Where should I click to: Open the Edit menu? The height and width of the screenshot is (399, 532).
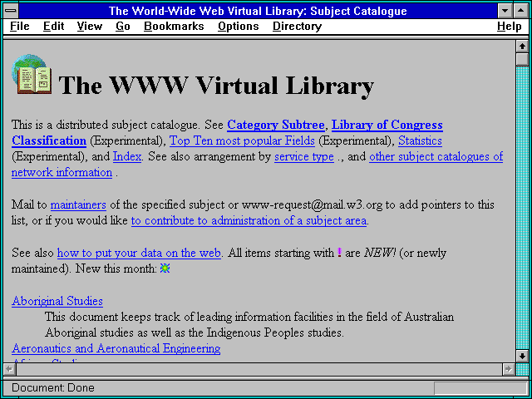pyautogui.click(x=53, y=27)
